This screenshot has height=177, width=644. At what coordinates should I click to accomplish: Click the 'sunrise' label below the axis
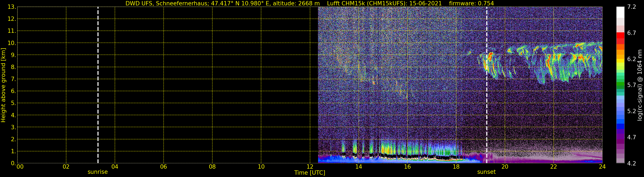click(97, 172)
